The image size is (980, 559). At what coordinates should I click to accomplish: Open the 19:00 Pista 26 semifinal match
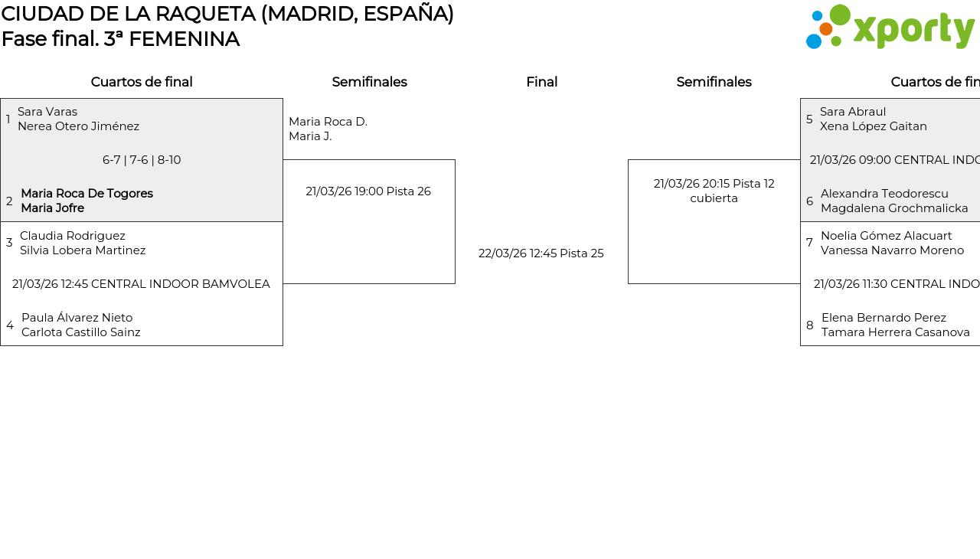click(368, 191)
